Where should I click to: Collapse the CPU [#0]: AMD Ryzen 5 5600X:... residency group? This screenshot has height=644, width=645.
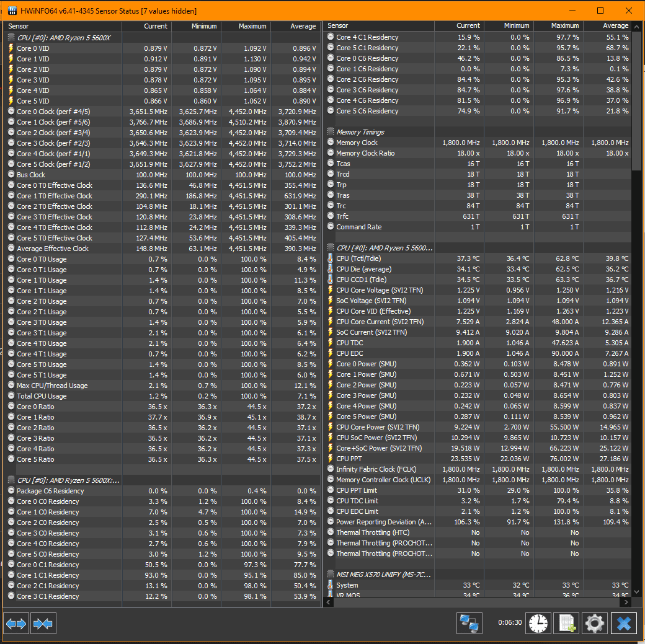click(x=11, y=480)
